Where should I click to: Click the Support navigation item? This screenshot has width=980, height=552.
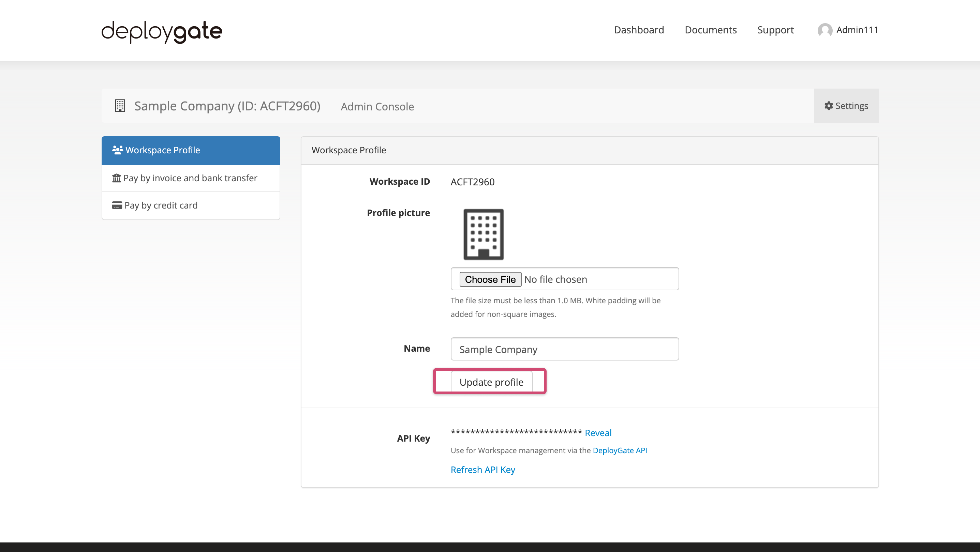pos(775,30)
